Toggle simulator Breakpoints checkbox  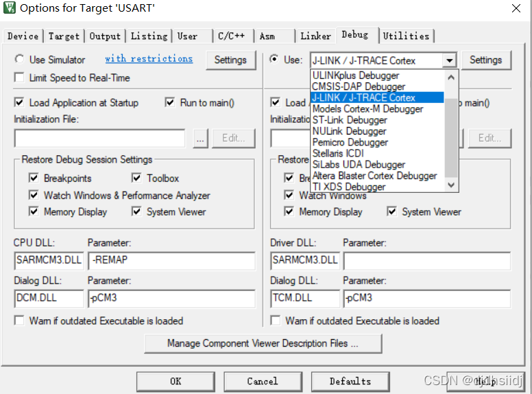click(x=34, y=178)
